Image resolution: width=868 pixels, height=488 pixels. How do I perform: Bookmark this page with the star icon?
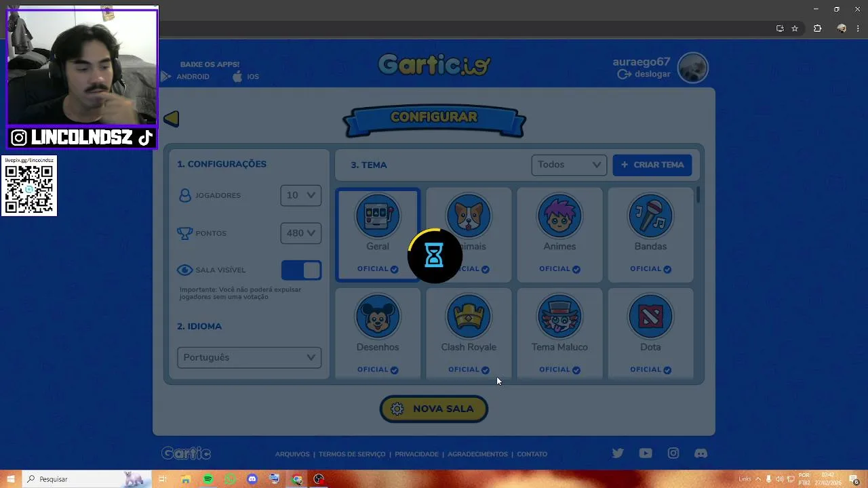(x=795, y=28)
